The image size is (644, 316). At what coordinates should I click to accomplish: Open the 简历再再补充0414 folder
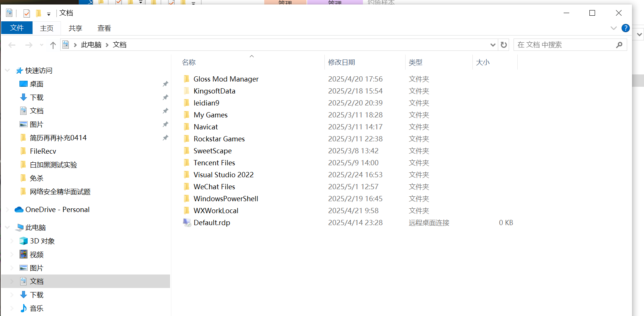(58, 138)
